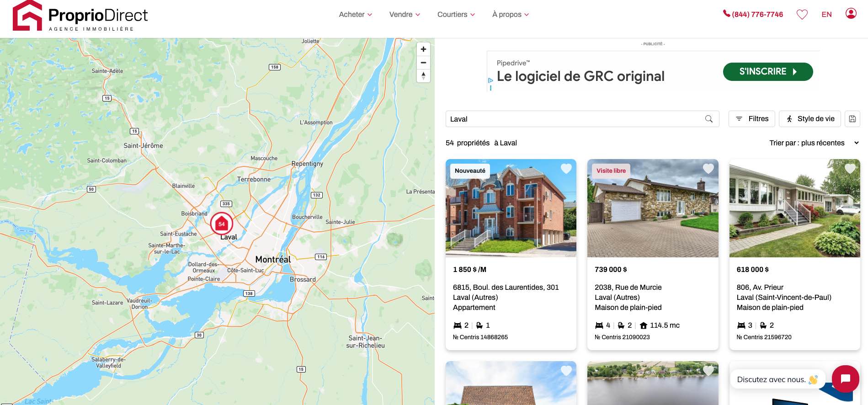Open the sort by plus récentes dropdown
The height and width of the screenshot is (405, 868).
[814, 143]
